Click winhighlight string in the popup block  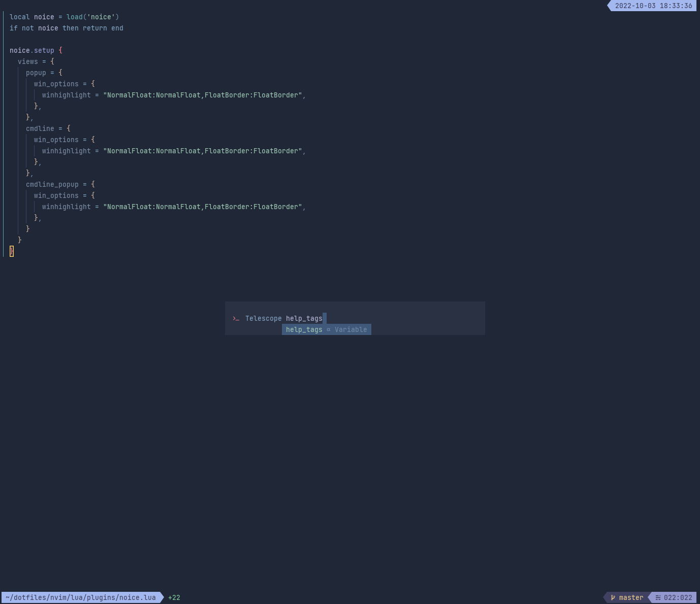tap(203, 95)
